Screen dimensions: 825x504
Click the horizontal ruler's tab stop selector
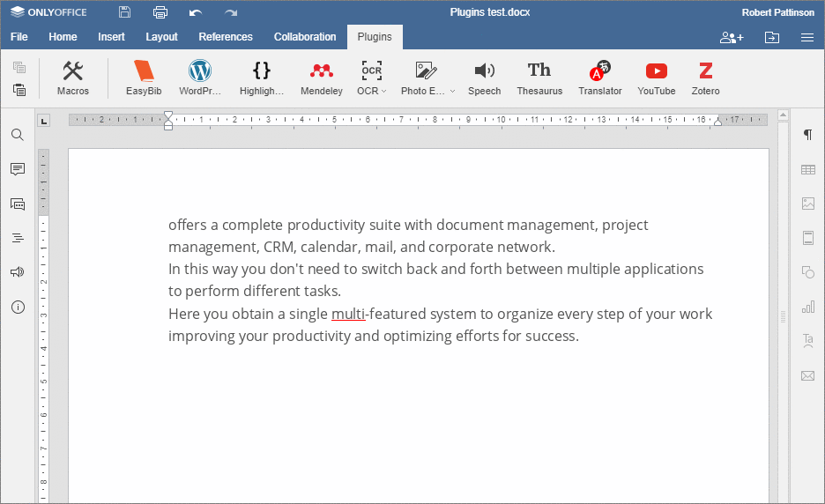click(x=45, y=121)
